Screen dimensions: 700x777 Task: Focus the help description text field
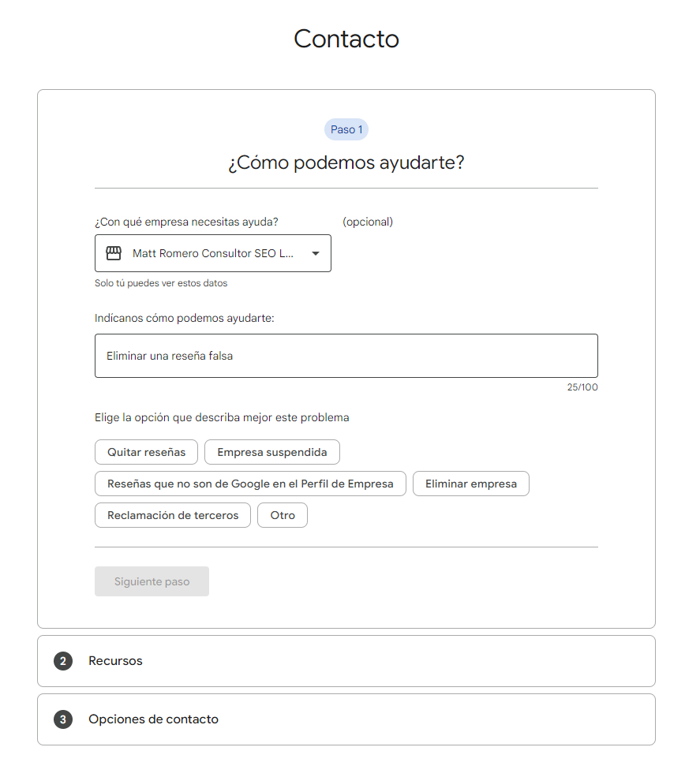click(346, 356)
